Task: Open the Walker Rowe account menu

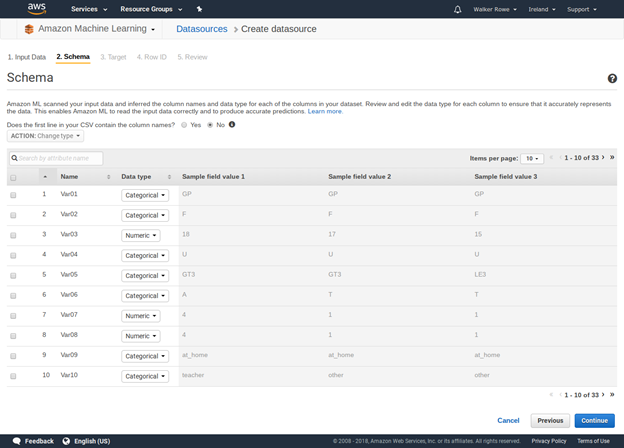Action: point(495,9)
